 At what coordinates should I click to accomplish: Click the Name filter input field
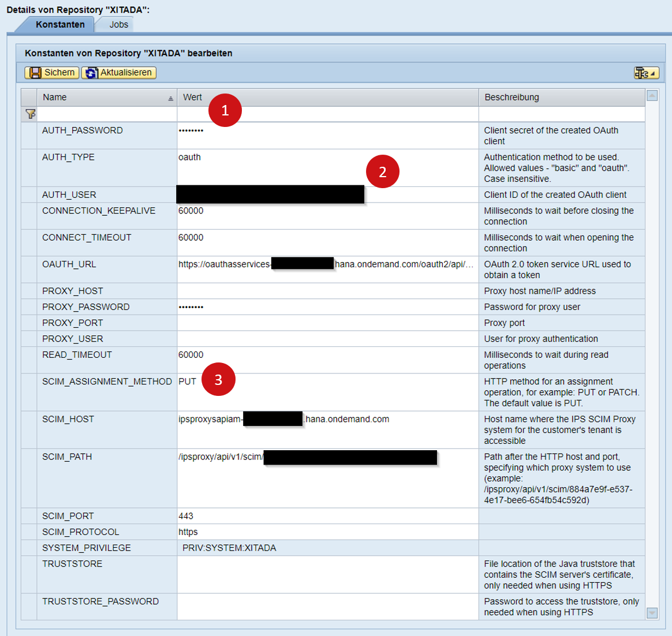[x=107, y=114]
